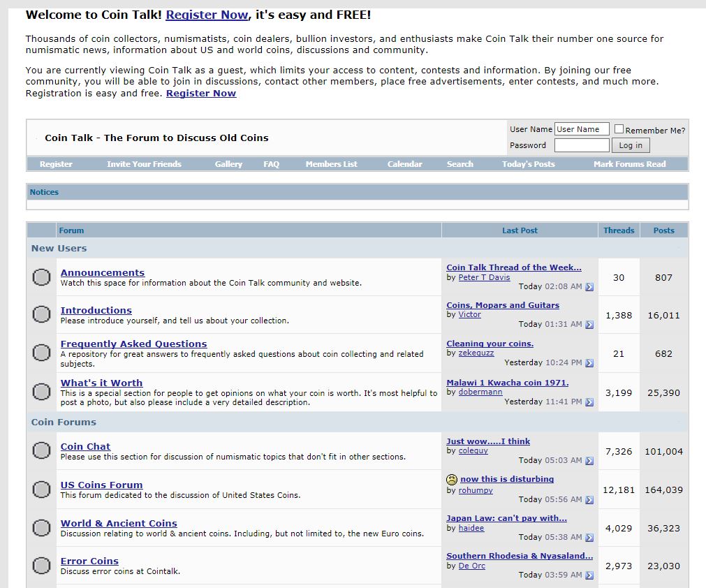Click the Posts column header
This screenshot has height=588, width=706.
tap(663, 230)
